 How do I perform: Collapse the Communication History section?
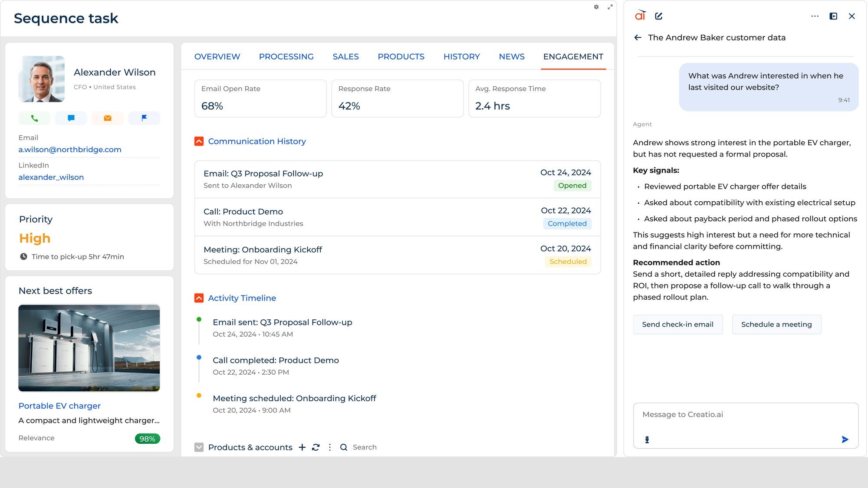click(199, 141)
